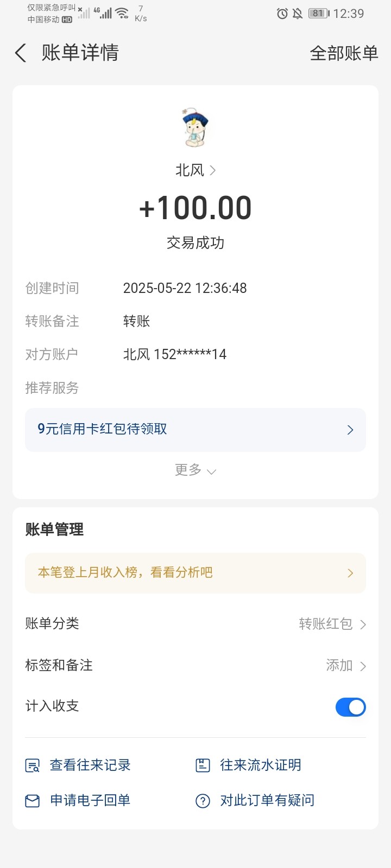
Task: Tap the alarm clock status icon
Action: pyautogui.click(x=282, y=14)
